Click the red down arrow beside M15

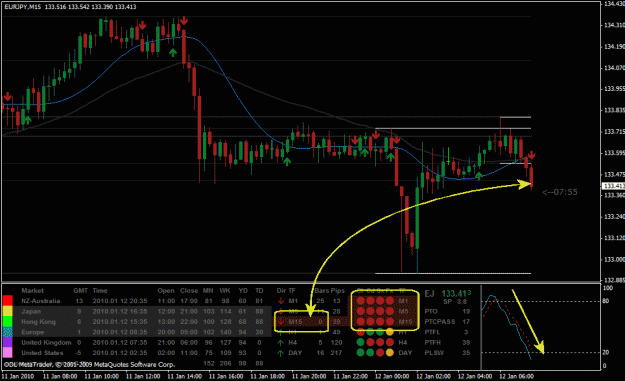pos(281,322)
